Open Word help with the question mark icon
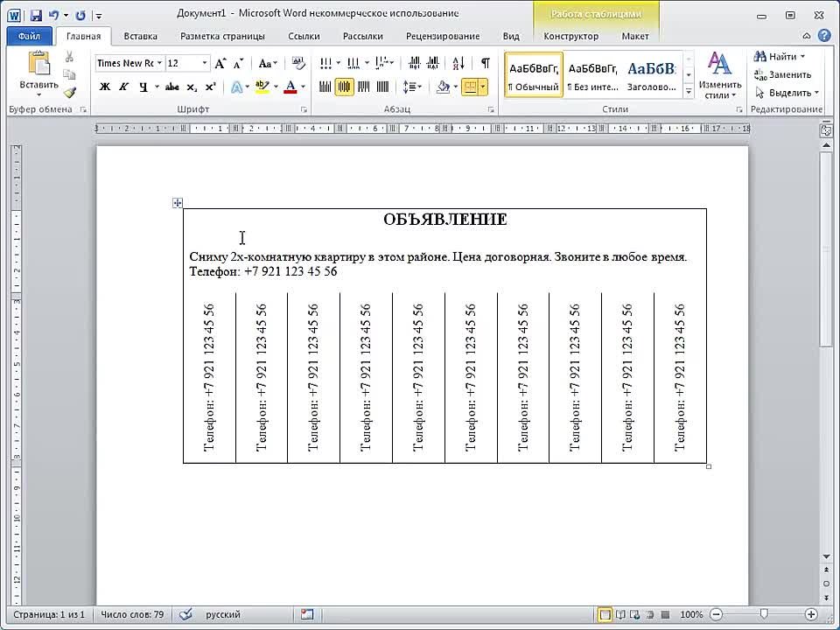840x630 pixels. pyautogui.click(x=824, y=36)
